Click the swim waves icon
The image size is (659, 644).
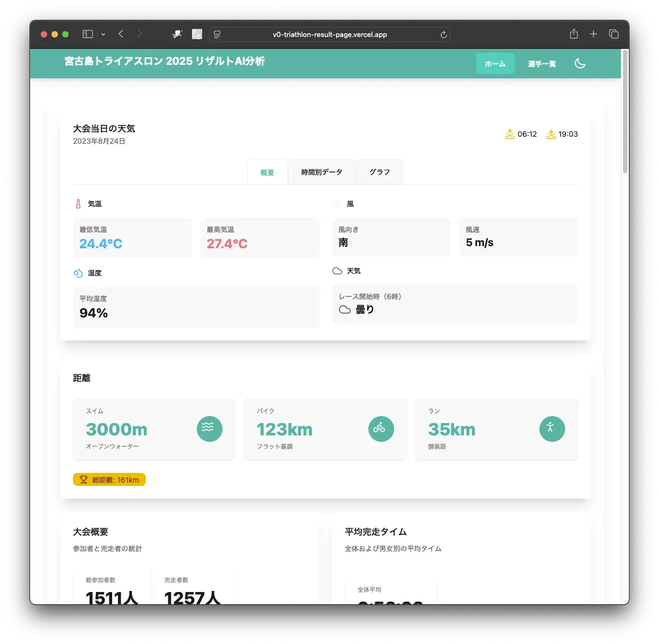coord(209,429)
